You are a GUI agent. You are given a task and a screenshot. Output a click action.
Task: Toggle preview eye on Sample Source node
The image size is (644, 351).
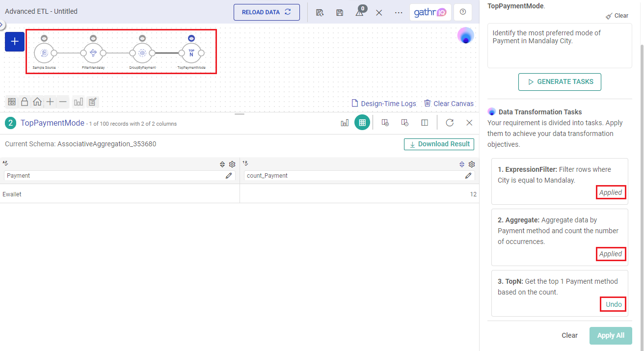[44, 38]
